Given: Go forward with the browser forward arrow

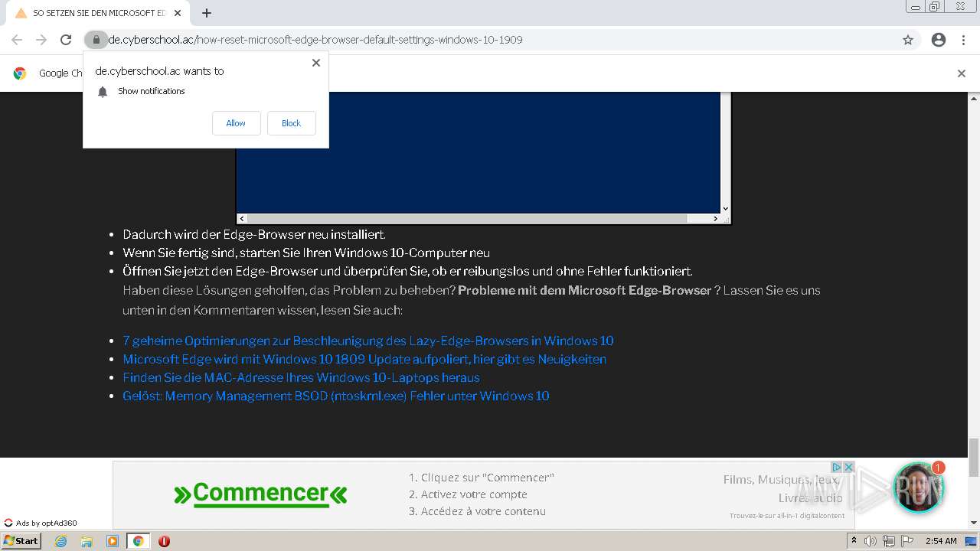Looking at the screenshot, I should pos(41,40).
